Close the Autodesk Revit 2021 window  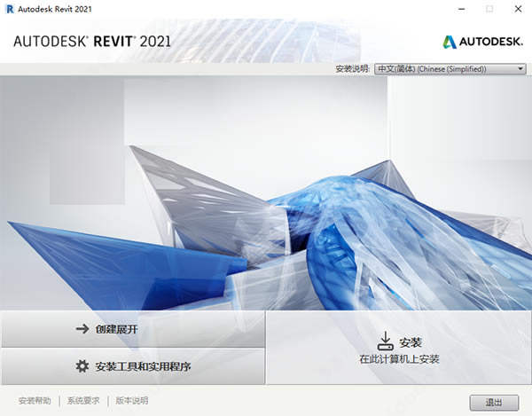point(518,9)
